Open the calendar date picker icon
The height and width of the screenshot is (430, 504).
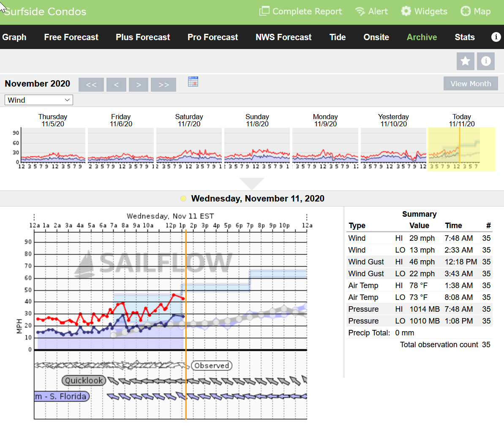(x=193, y=82)
